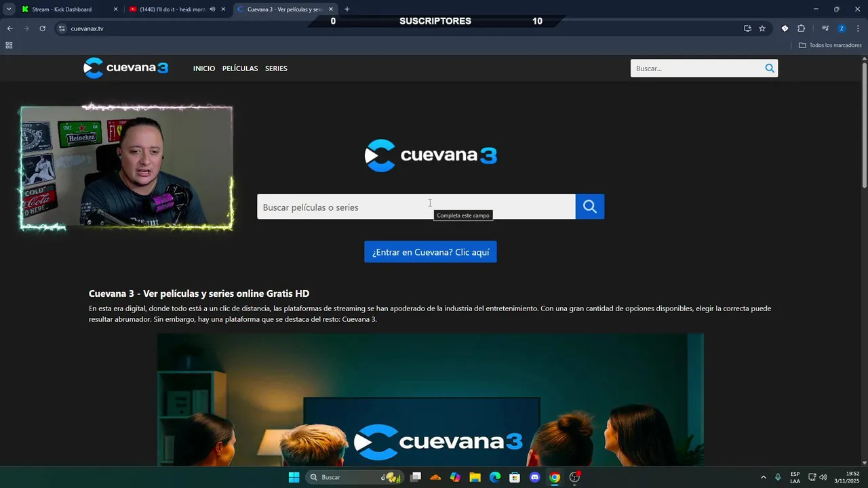Open Discord from the taskbar
Screen dimensions: 868x488
(x=535, y=477)
